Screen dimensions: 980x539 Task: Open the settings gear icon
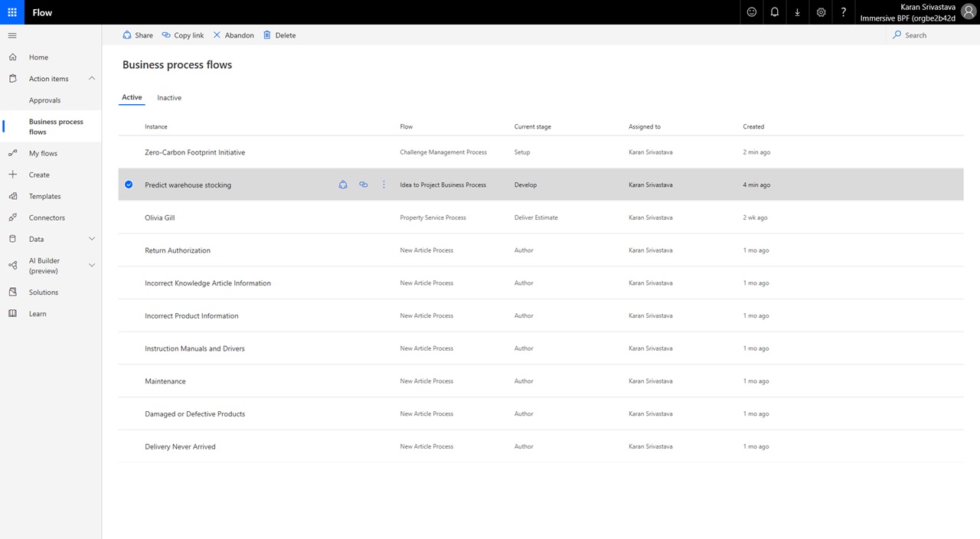821,11
